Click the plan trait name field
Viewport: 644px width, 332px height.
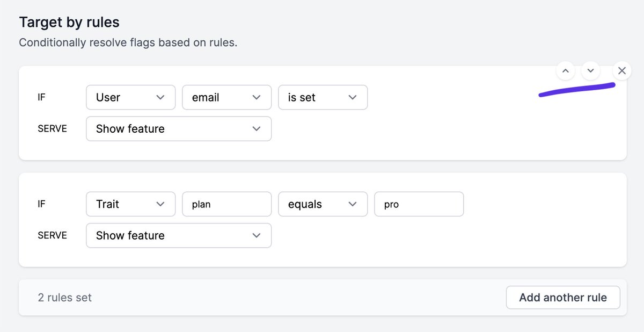(226, 204)
